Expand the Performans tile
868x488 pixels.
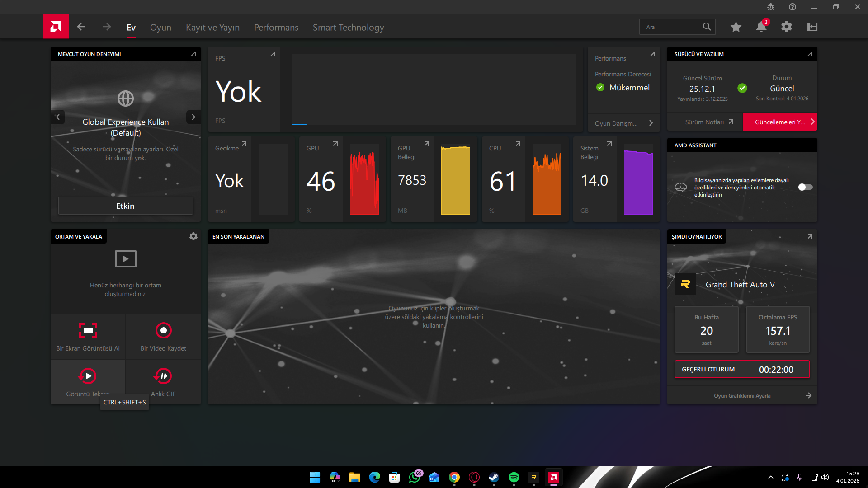(x=653, y=54)
